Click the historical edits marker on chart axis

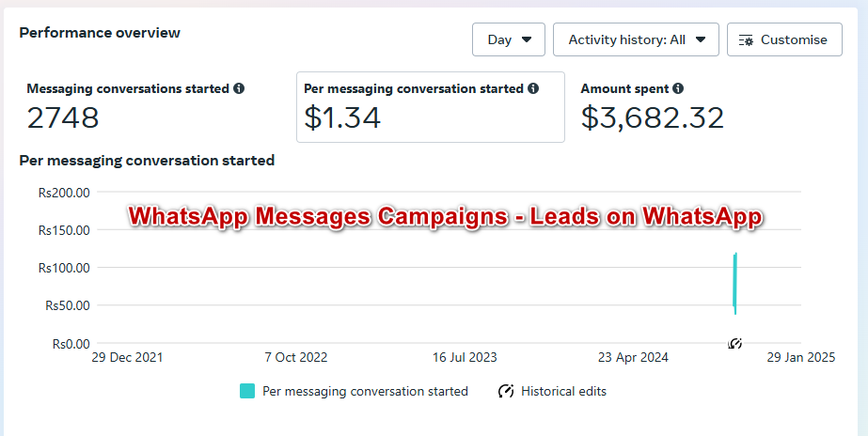(x=735, y=343)
